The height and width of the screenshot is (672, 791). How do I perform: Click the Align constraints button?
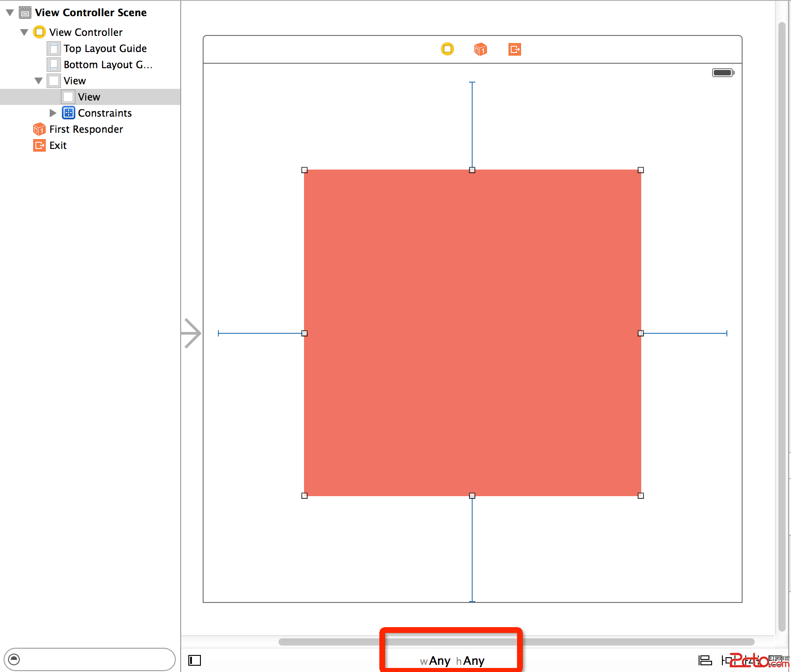705,660
